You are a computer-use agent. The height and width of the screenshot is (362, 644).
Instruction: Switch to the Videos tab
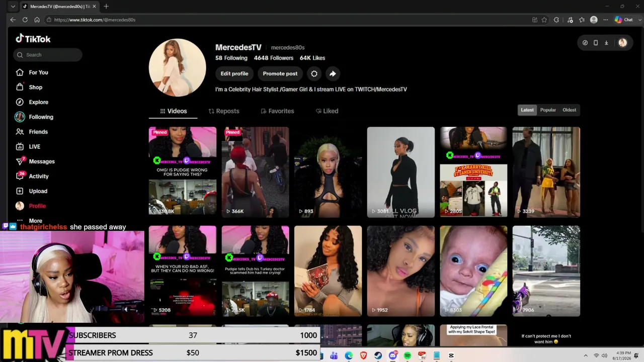[x=173, y=111]
